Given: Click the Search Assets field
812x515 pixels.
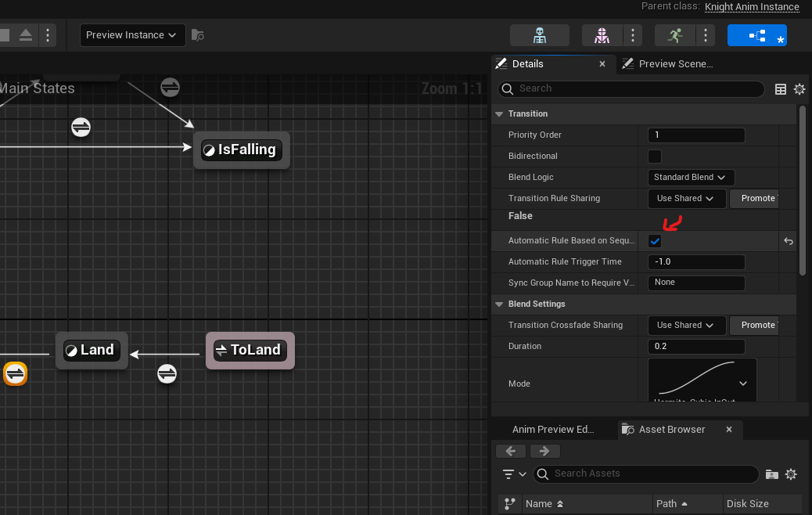Looking at the screenshot, I should (646, 474).
